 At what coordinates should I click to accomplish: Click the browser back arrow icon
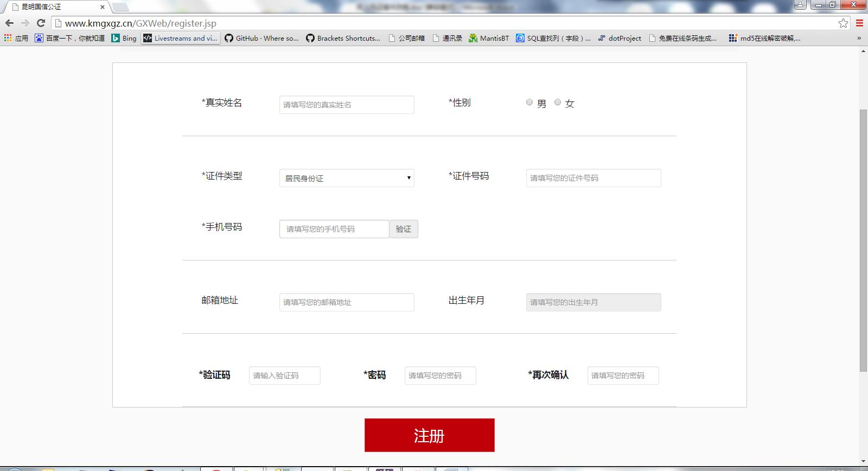(x=9, y=23)
